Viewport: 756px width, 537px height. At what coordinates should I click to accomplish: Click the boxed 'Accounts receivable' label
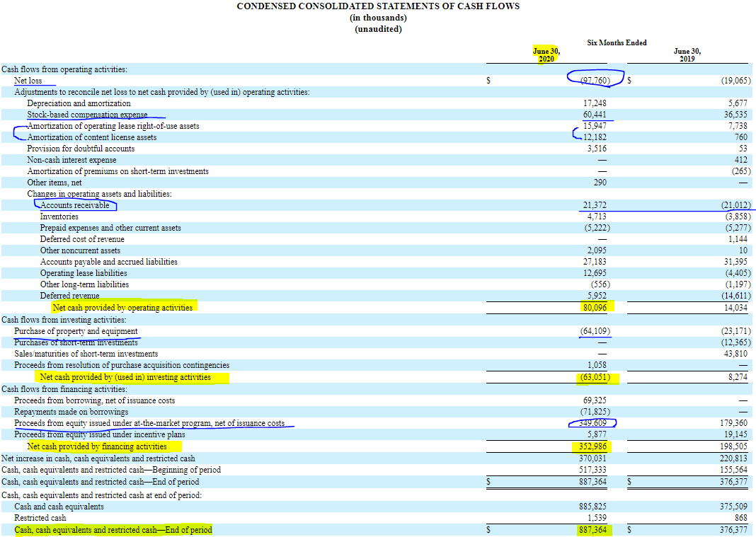[75, 205]
